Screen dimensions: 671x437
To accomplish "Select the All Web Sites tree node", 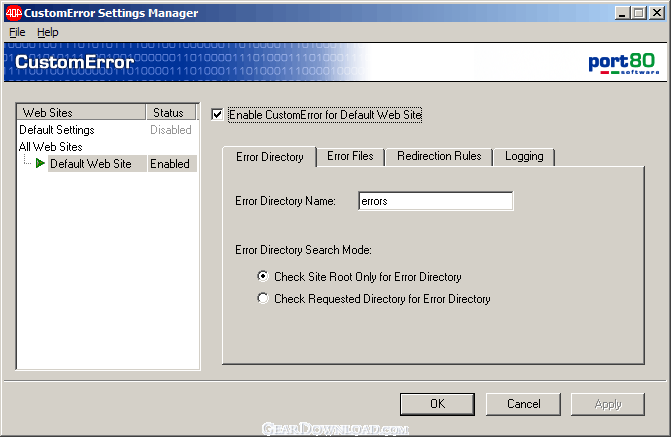I will coord(50,147).
